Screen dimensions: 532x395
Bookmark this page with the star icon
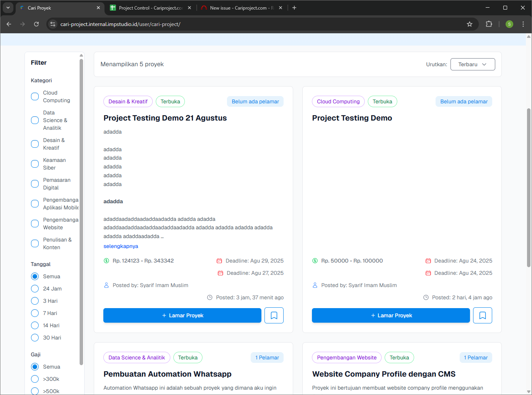470,24
